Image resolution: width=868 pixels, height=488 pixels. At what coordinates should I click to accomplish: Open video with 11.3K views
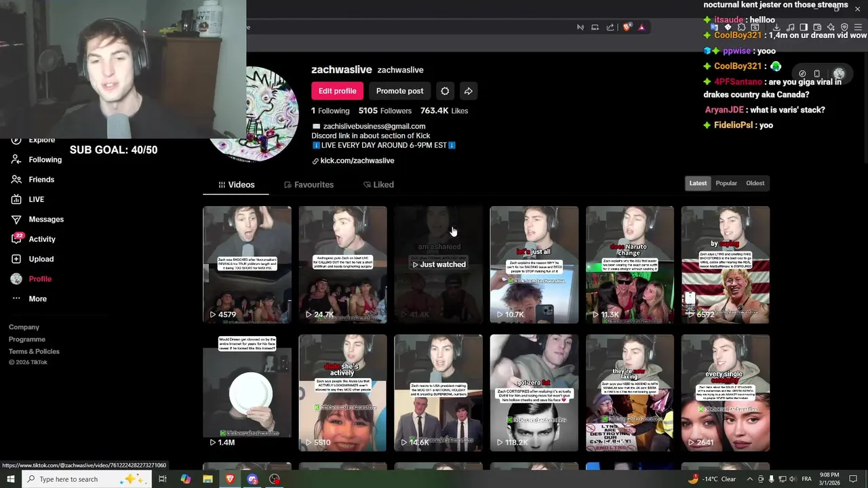pos(629,264)
